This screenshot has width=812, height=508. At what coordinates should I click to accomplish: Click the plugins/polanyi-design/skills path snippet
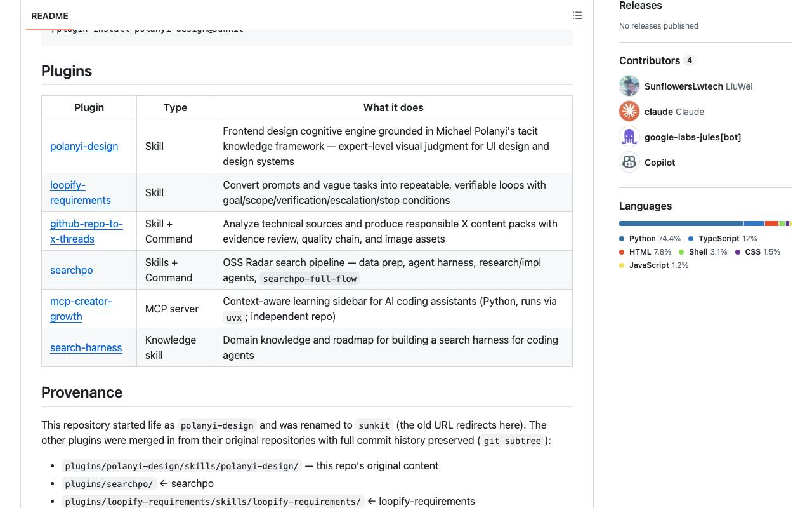coord(181,466)
